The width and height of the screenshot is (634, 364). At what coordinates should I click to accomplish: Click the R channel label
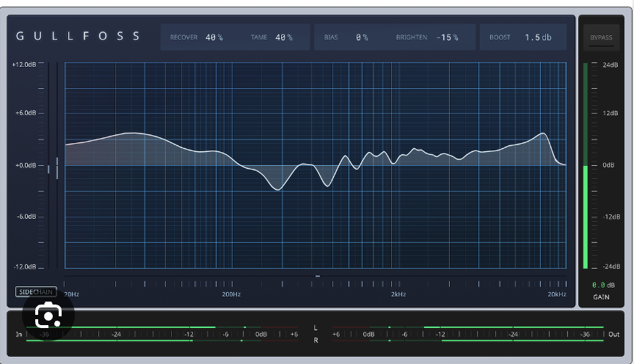point(316,341)
